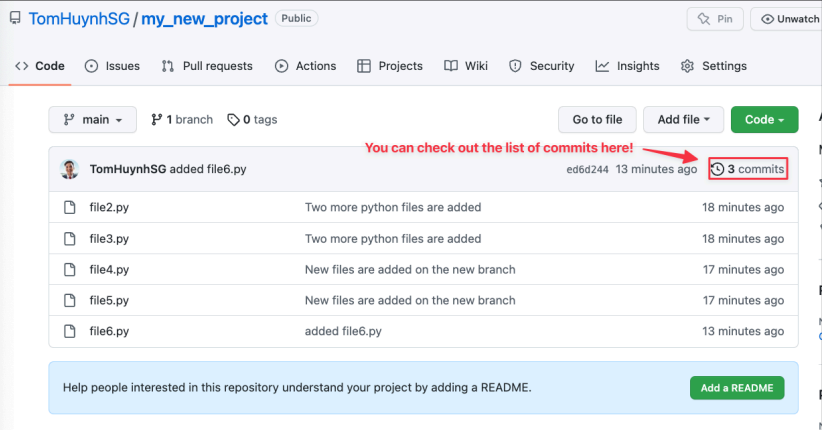Click the Public visibility badge
Viewport: 822px width, 430px height.
[x=296, y=18]
